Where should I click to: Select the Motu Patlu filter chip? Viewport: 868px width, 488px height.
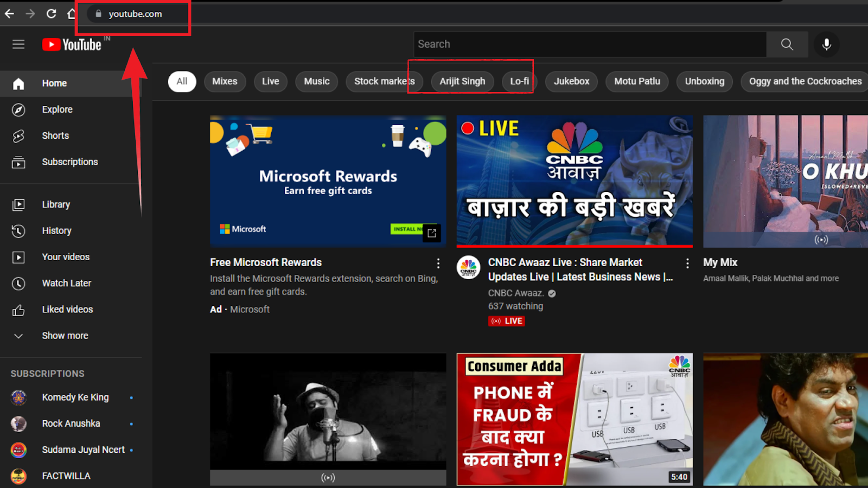coord(637,81)
